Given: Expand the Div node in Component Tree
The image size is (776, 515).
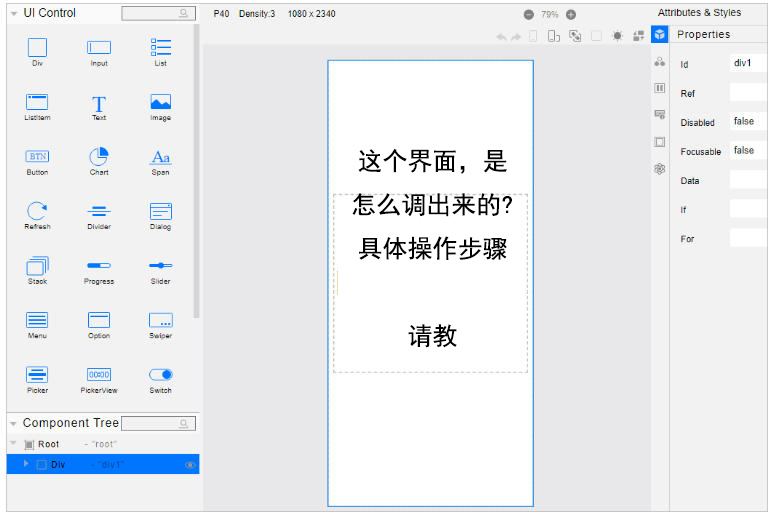Looking at the screenshot, I should coord(26,464).
